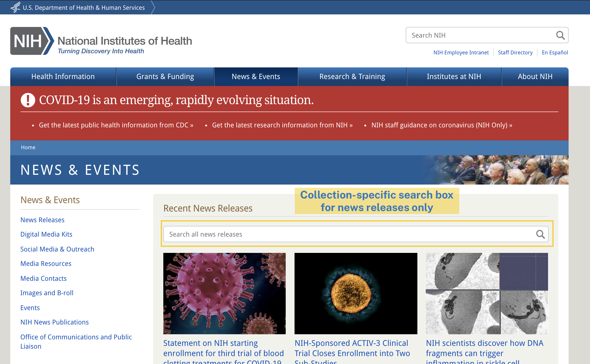Click the HHS eagle logo icon
Image resolution: width=590 pixels, height=364 pixels.
click(15, 7)
